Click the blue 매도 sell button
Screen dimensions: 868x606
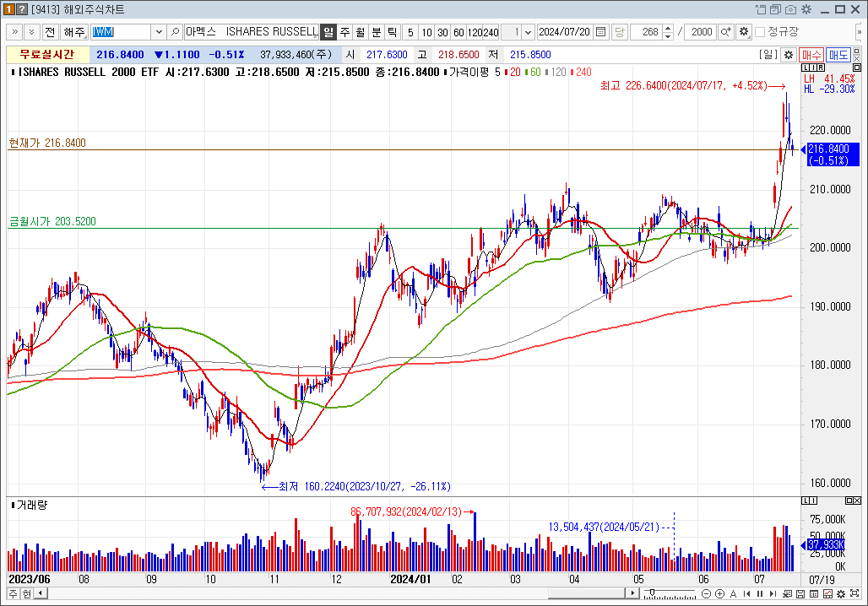838,54
